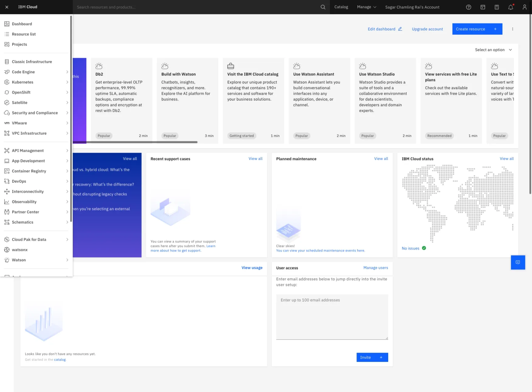Viewport: 532px width, 392px height.
Task: Click the API Management icon
Action: (7, 151)
